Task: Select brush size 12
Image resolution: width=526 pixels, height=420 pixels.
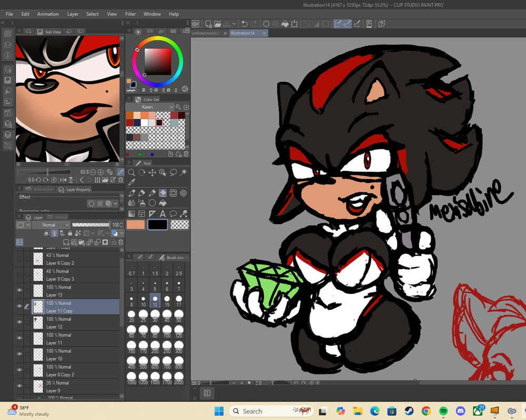Action: pyautogui.click(x=155, y=302)
